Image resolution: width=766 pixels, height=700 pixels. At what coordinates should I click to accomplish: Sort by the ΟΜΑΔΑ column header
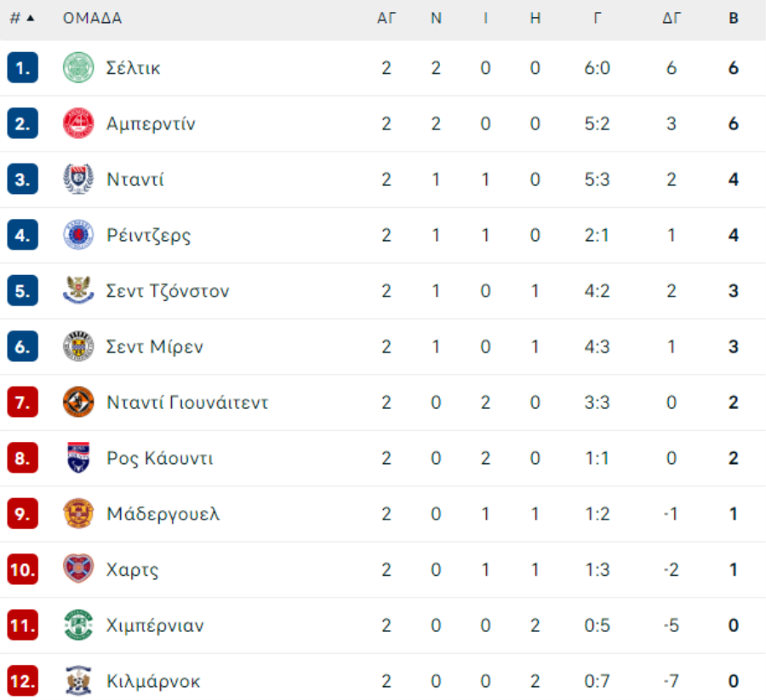click(92, 18)
